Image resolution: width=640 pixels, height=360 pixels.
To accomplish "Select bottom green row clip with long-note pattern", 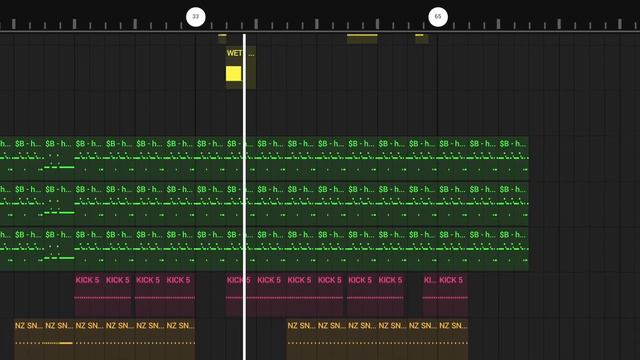I will [59, 249].
